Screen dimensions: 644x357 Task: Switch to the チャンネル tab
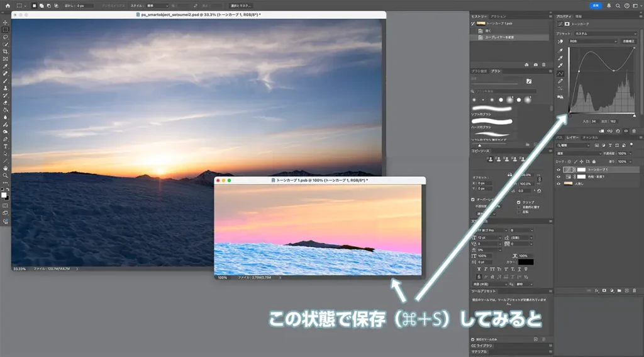[x=590, y=137]
